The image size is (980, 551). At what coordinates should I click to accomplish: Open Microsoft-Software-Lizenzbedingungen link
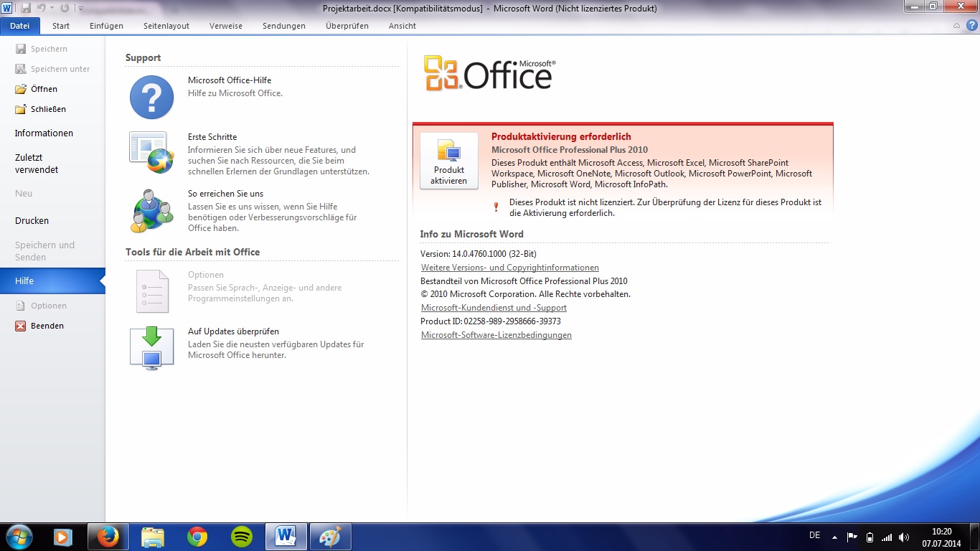point(496,335)
